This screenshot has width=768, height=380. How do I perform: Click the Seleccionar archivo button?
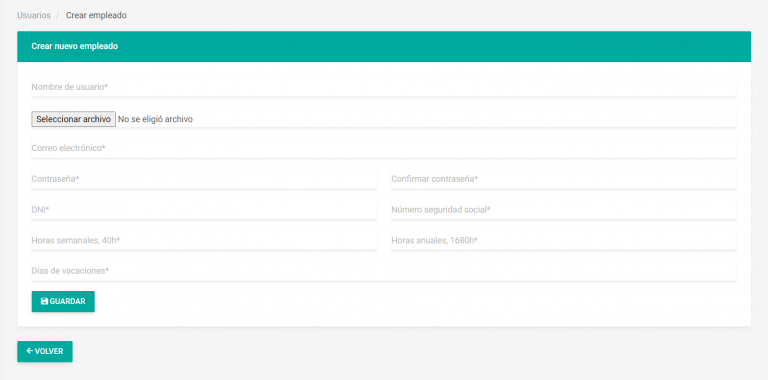(73, 119)
